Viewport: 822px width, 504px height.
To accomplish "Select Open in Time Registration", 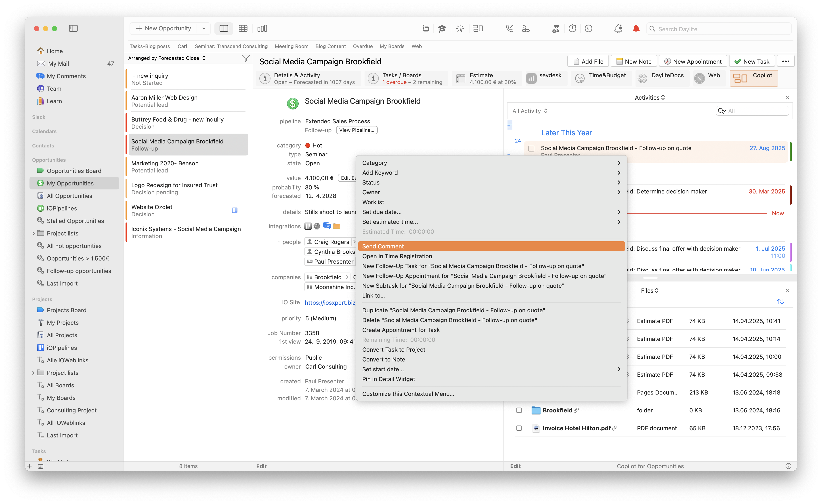I will pos(491,256).
